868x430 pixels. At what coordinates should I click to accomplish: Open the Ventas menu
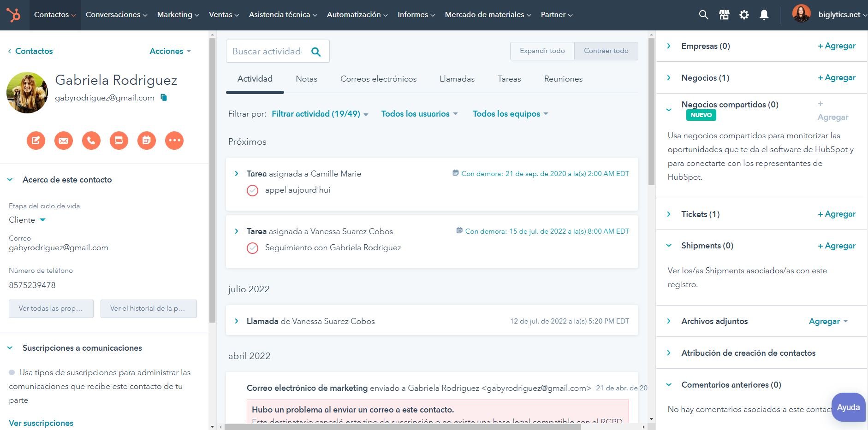pos(224,15)
